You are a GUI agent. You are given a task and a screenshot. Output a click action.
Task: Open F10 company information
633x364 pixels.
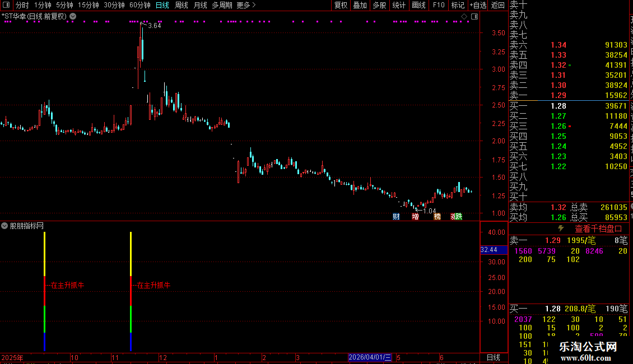click(439, 5)
